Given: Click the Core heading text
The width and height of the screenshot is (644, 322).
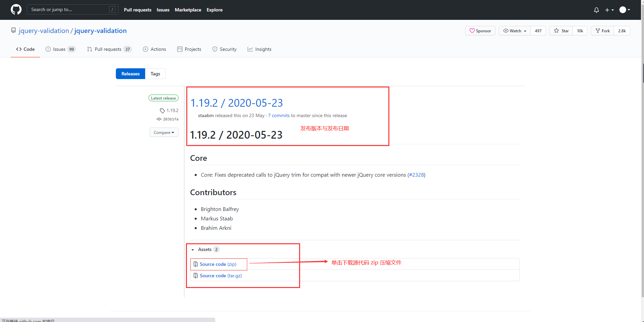Looking at the screenshot, I should [198, 158].
